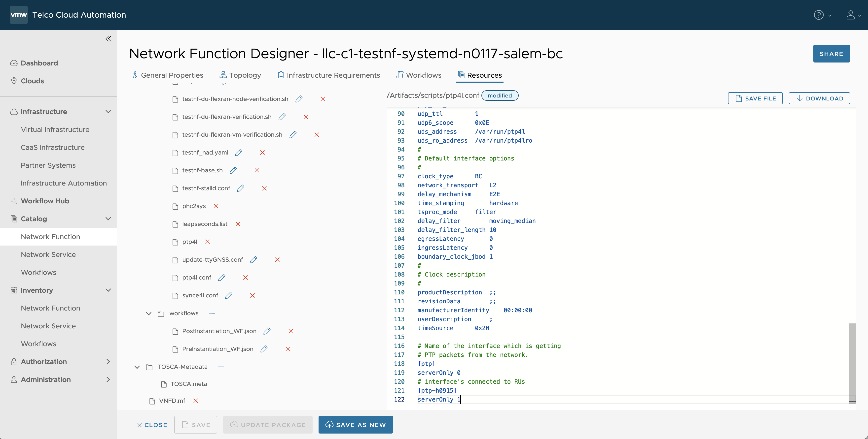Delete testnf-du-flexran-node-verification.sh file

[323, 99]
